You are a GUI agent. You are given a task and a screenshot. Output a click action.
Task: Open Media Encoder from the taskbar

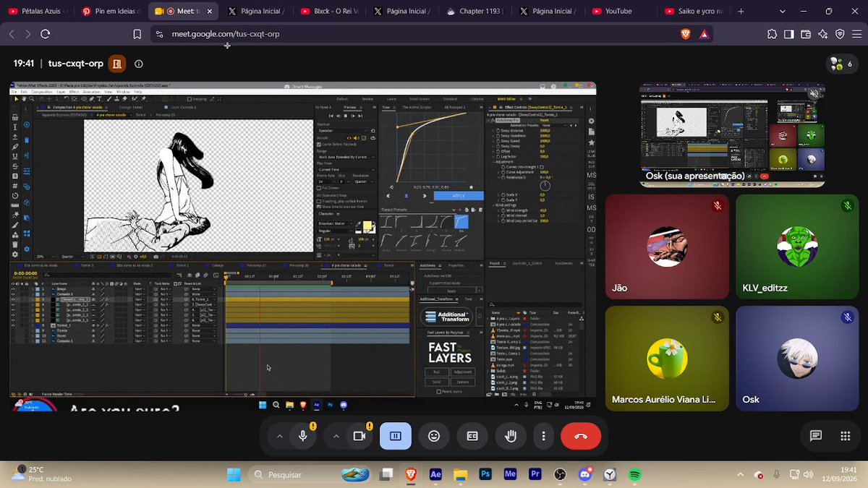(x=511, y=474)
